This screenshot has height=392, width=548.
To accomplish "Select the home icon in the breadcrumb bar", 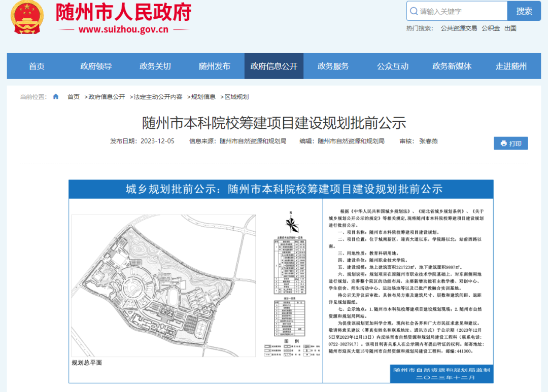I will click(x=55, y=96).
